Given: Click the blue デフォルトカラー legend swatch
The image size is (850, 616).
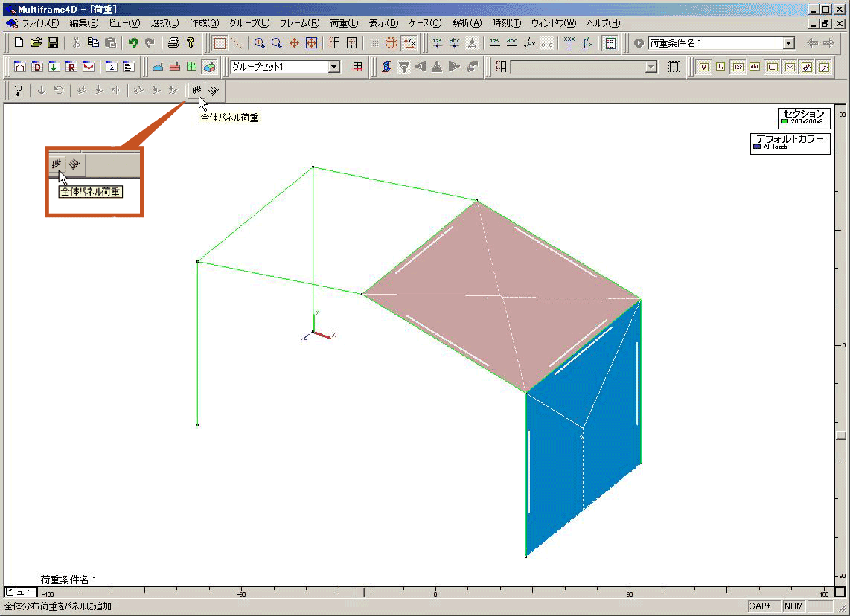Looking at the screenshot, I should click(757, 147).
